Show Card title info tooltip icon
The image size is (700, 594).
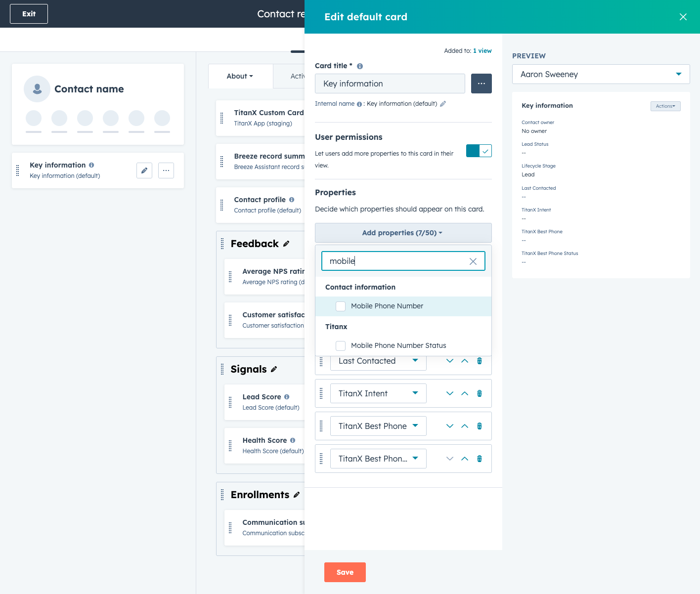click(x=360, y=66)
